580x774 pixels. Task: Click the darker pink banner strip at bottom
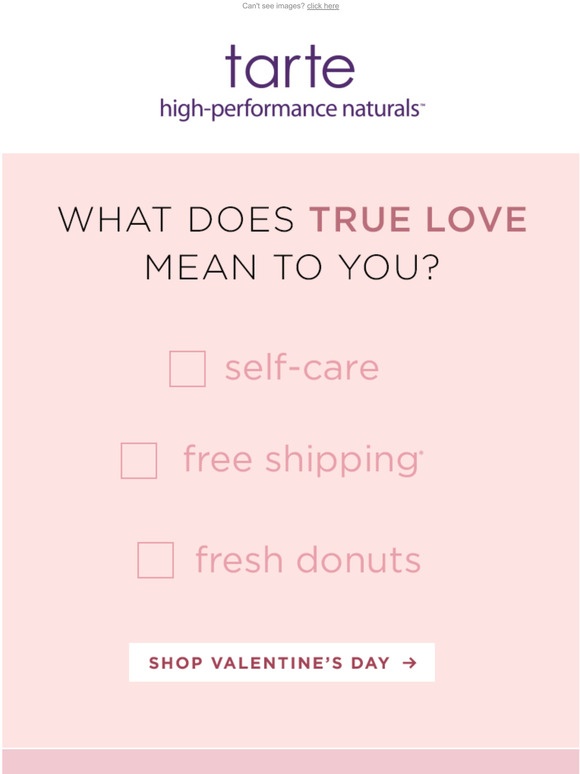pyautogui.click(x=290, y=762)
